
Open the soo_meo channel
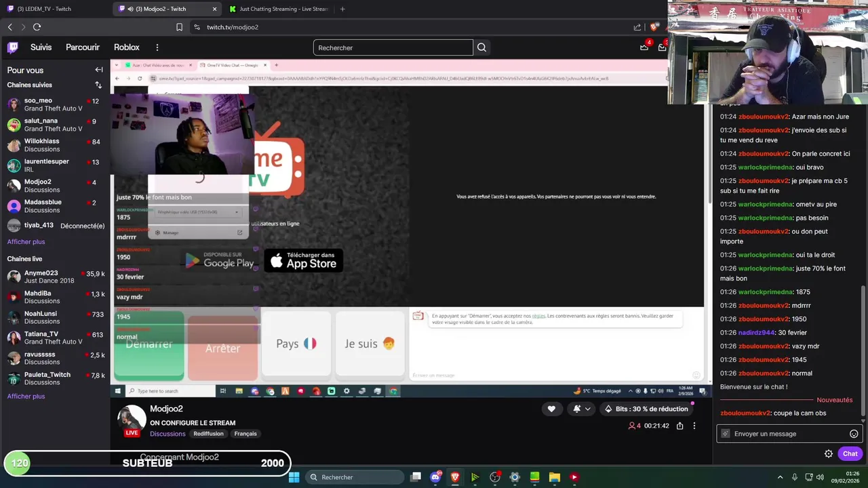55,104
